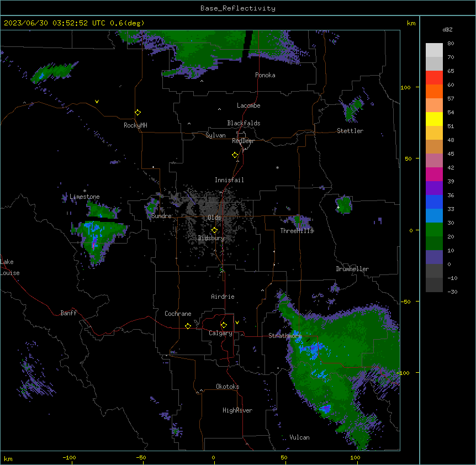Select the purple swatch below the 39 label

click(434, 188)
